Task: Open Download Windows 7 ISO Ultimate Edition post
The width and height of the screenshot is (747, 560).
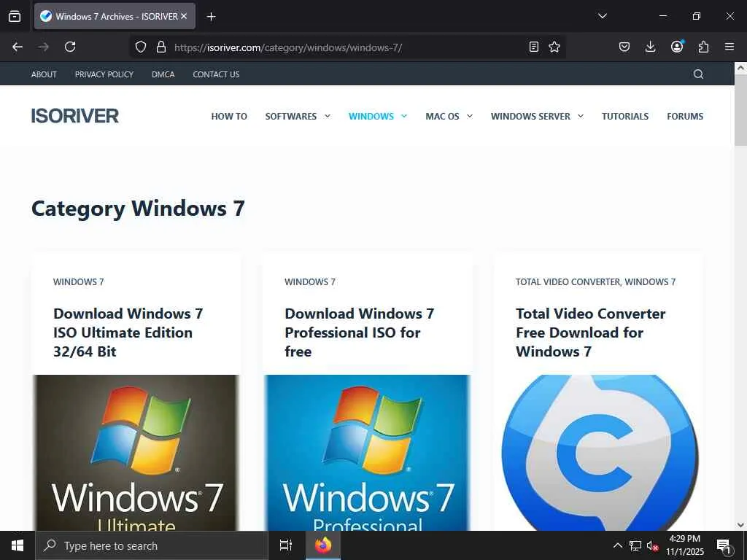Action: point(128,332)
